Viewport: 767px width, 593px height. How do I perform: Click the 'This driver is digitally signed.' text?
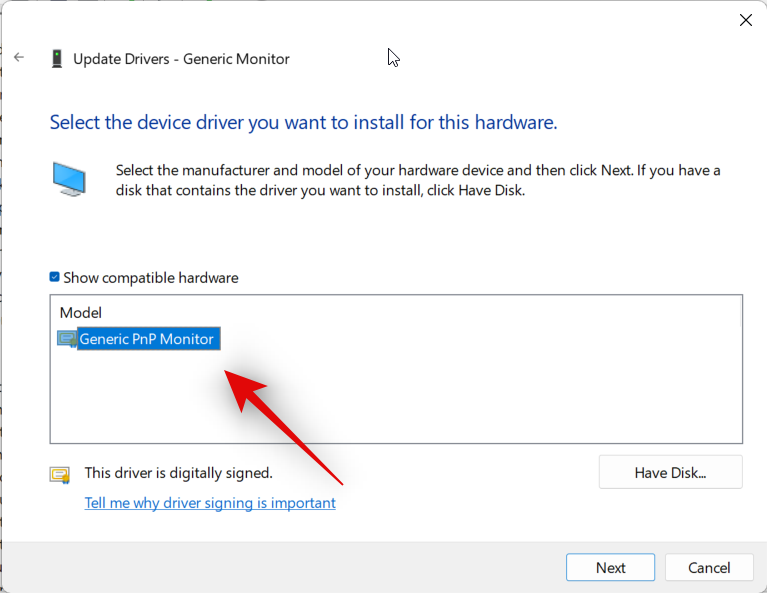[x=179, y=473]
